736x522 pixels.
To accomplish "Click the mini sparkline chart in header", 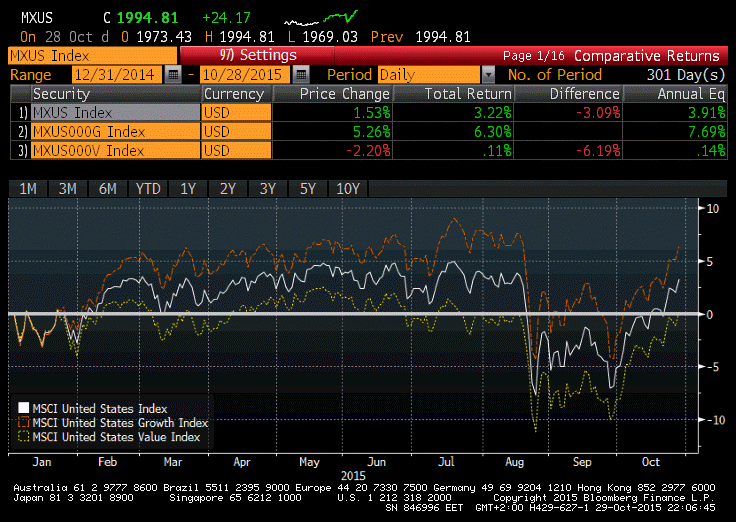I will point(321,18).
